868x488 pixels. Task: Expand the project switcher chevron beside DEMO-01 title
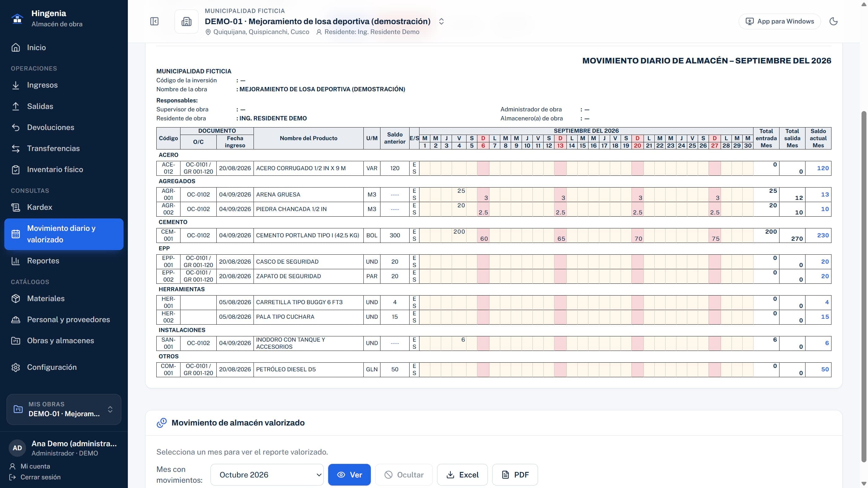tap(441, 22)
